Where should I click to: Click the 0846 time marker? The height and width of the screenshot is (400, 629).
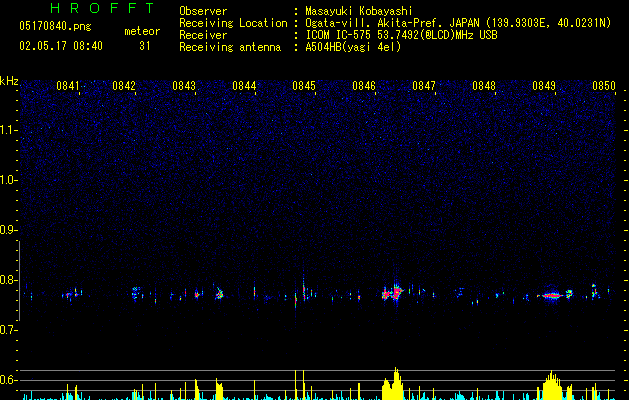click(x=364, y=85)
